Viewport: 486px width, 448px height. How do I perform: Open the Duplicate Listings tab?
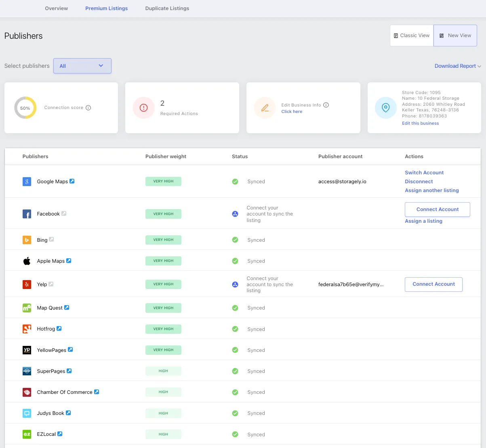(167, 8)
